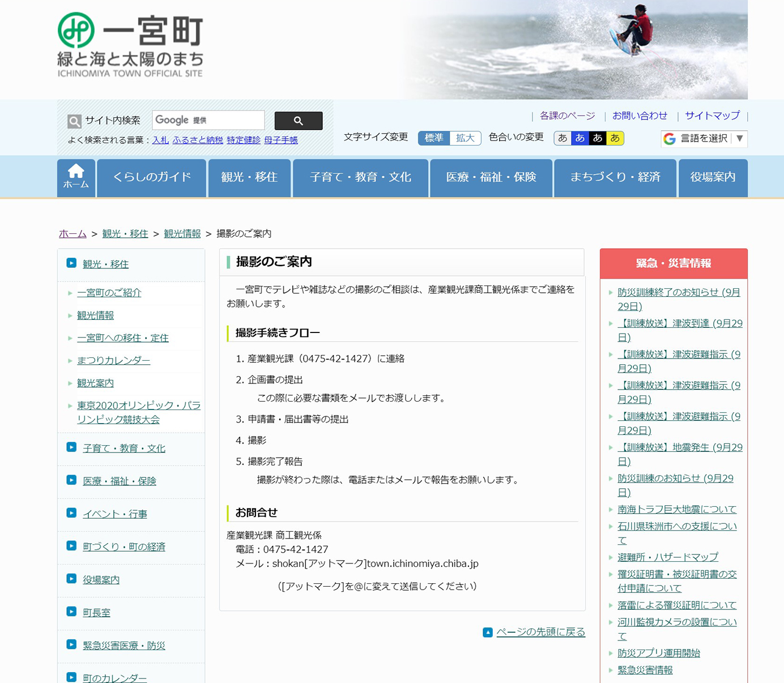Open the お問い合わせ link
The image size is (784, 683).
(x=641, y=116)
